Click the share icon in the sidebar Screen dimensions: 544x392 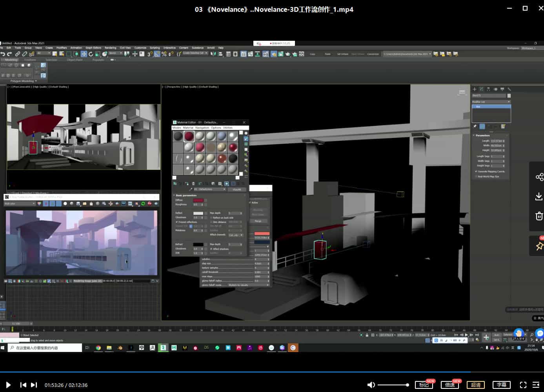click(539, 177)
